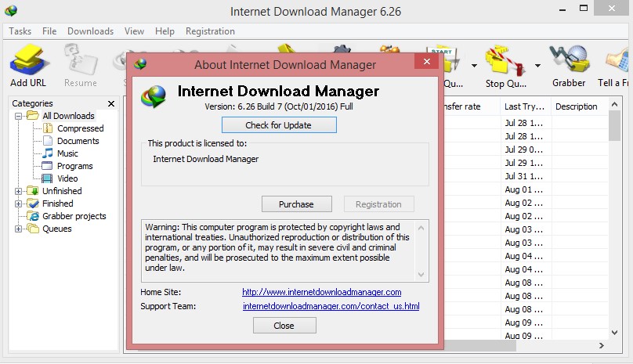Maximize the Internet Download Manager window
Screen dimensions: 633x364
(x=584, y=8)
